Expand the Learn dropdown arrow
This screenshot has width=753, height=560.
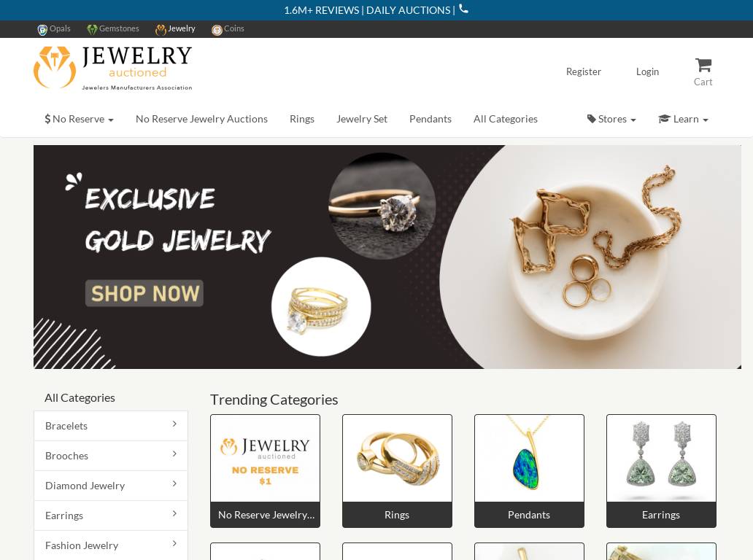[x=706, y=120]
